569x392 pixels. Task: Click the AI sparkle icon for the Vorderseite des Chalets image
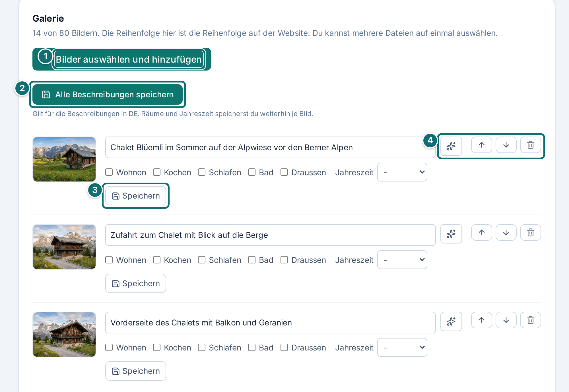[451, 321]
